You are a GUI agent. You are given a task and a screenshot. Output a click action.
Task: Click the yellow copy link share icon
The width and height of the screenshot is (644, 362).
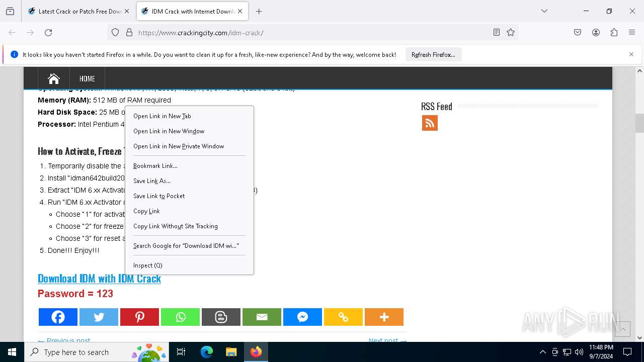(343, 317)
